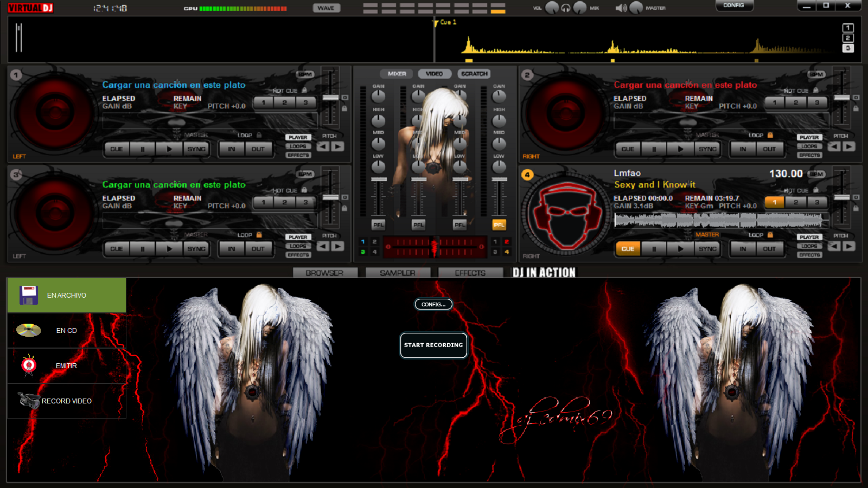Assign deck 4 to right crossfader side

coord(507,252)
